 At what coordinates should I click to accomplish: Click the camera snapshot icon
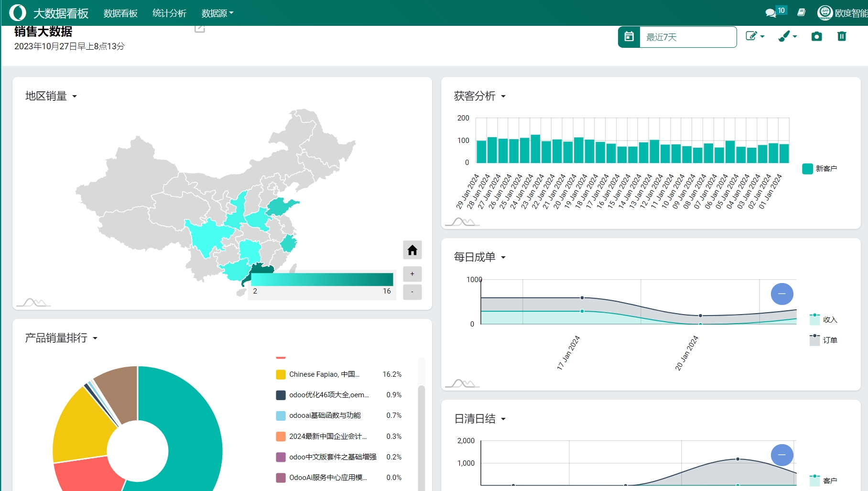tap(816, 36)
